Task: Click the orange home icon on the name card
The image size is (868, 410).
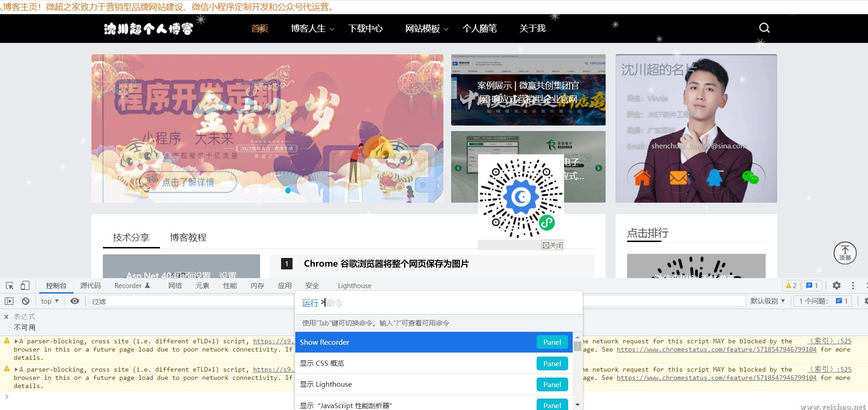Action: [642, 177]
